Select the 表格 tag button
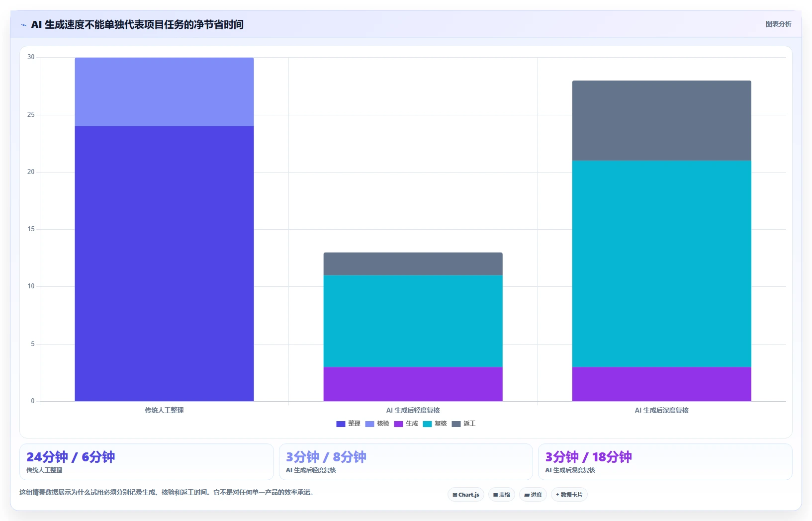The width and height of the screenshot is (812, 521). tap(502, 495)
